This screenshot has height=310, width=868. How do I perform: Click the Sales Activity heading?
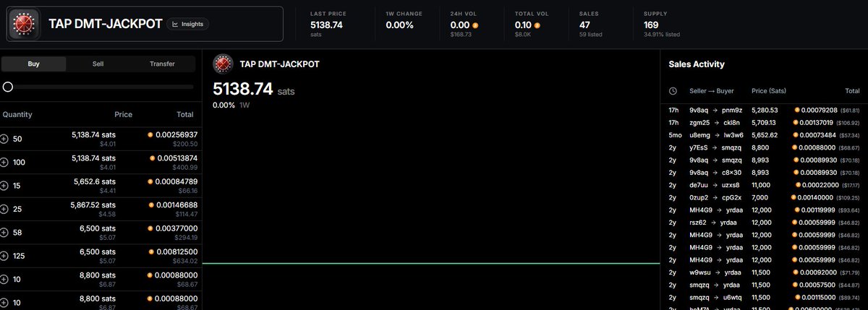tap(697, 64)
